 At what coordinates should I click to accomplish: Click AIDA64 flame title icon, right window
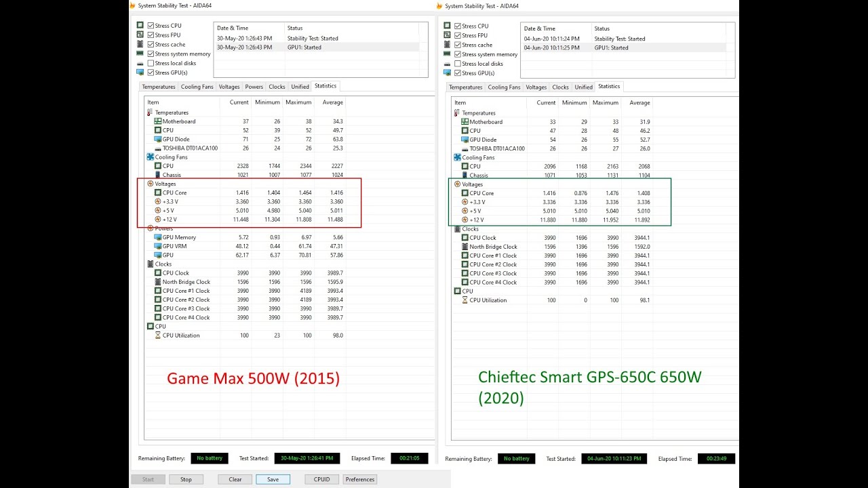coord(440,5)
